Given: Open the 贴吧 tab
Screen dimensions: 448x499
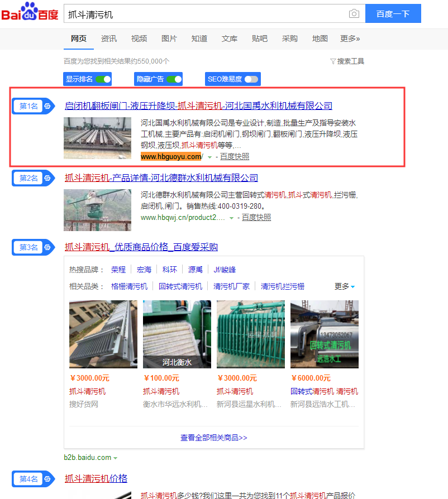Looking at the screenshot, I should coord(260,39).
